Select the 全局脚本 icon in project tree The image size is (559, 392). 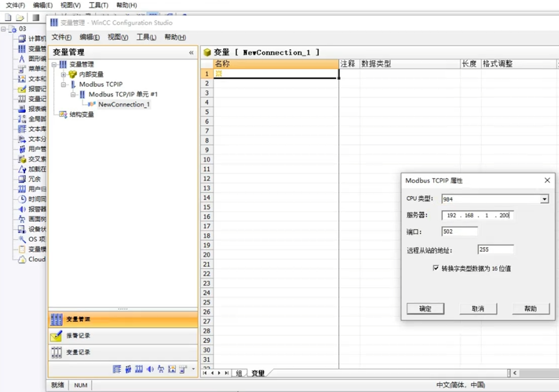22,118
